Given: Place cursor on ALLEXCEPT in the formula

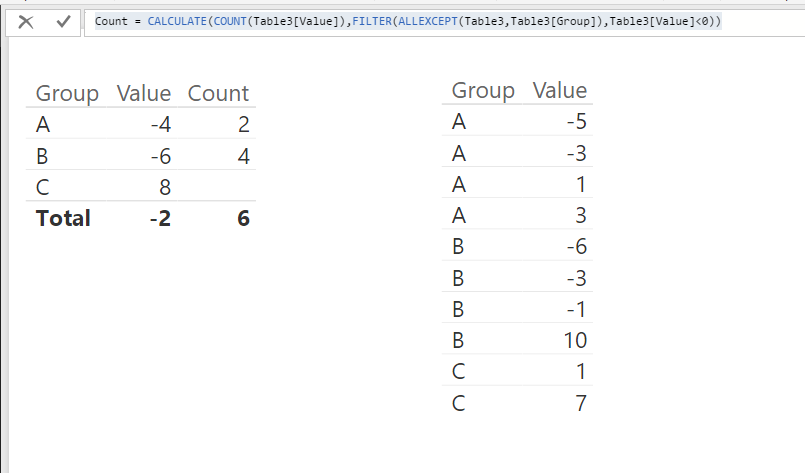Looking at the screenshot, I should tap(428, 22).
